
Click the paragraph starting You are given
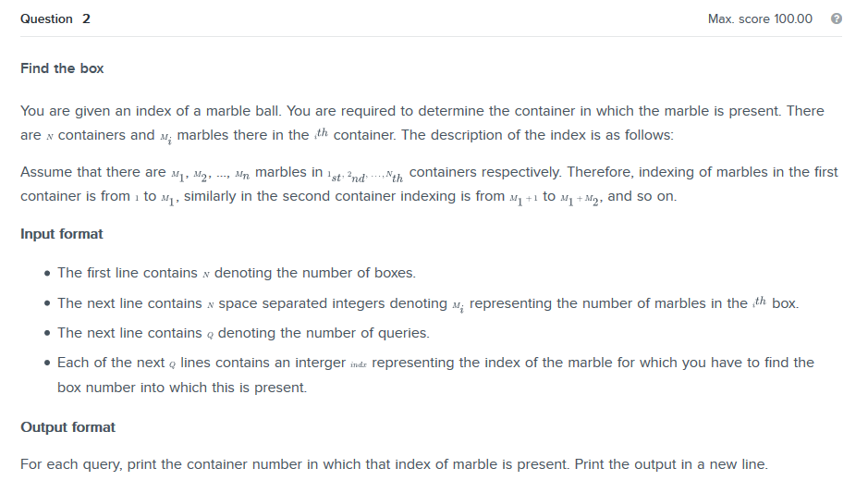422,123
